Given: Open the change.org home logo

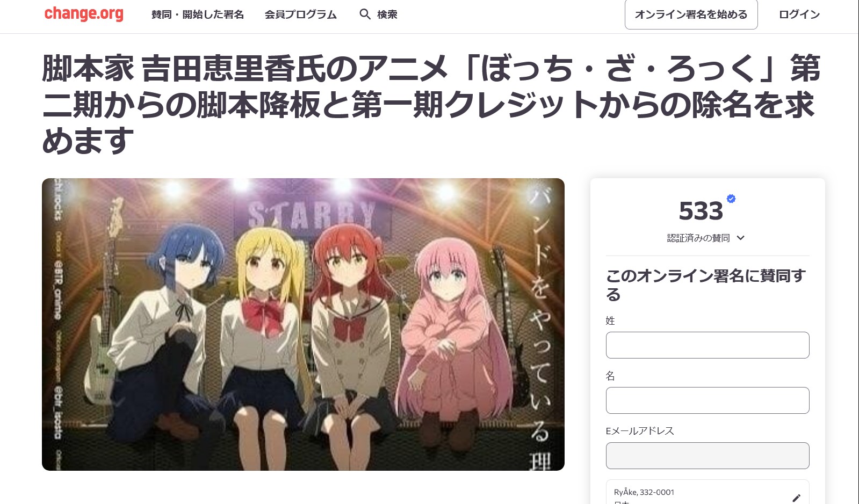Looking at the screenshot, I should pos(84,14).
